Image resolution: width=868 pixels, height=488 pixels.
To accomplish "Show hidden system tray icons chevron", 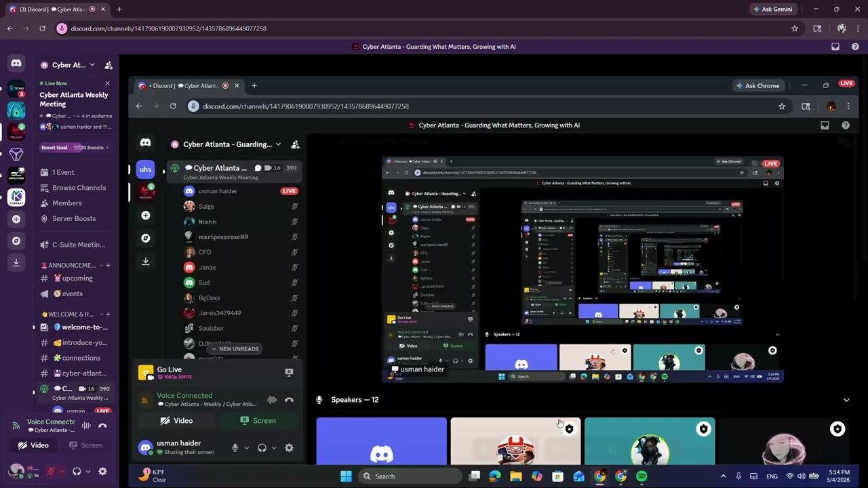I will [723, 476].
